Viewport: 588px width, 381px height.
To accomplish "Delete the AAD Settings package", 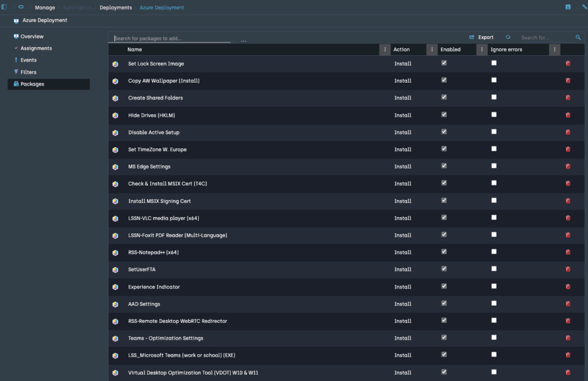I will click(x=568, y=304).
